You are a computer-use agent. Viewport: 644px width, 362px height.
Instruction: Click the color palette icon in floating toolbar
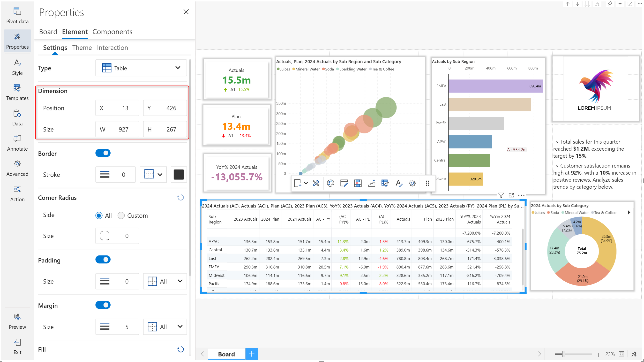pyautogui.click(x=330, y=183)
